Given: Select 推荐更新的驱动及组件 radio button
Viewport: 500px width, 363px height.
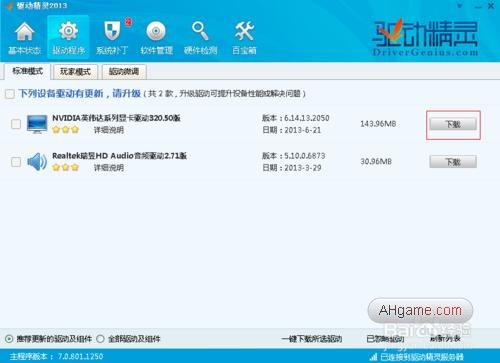Looking at the screenshot, I should 9,339.
